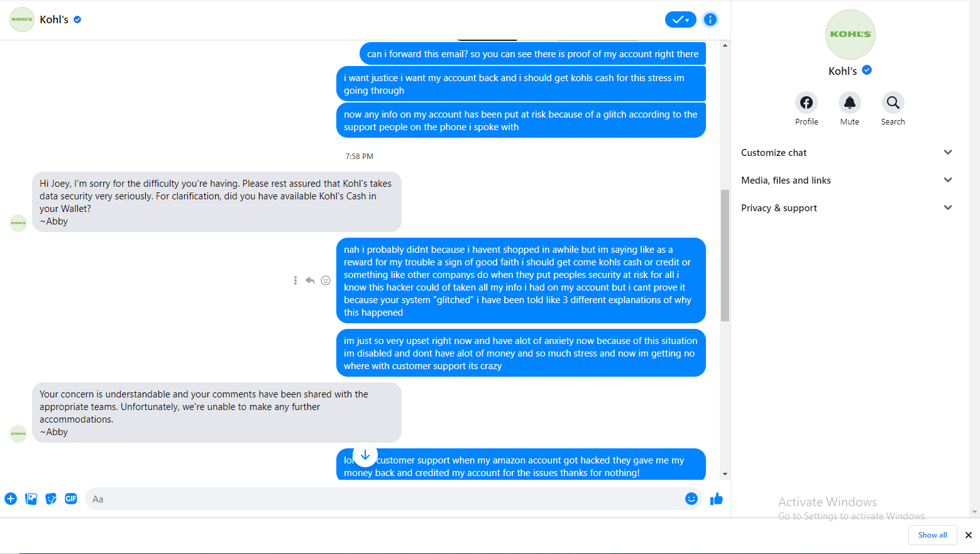
Task: Reply to the highlighted message
Action: coord(310,280)
